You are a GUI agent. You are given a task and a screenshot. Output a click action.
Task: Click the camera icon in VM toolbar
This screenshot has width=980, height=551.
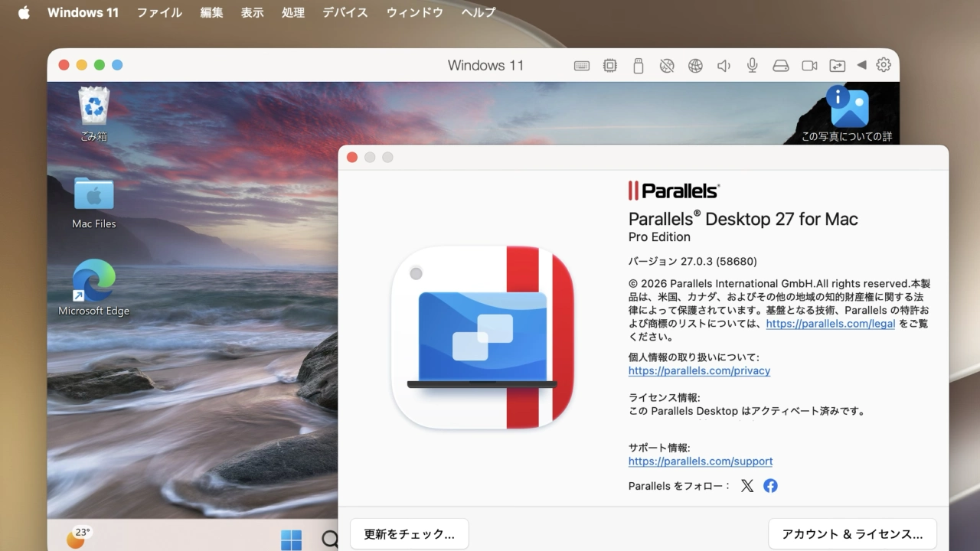tap(809, 66)
